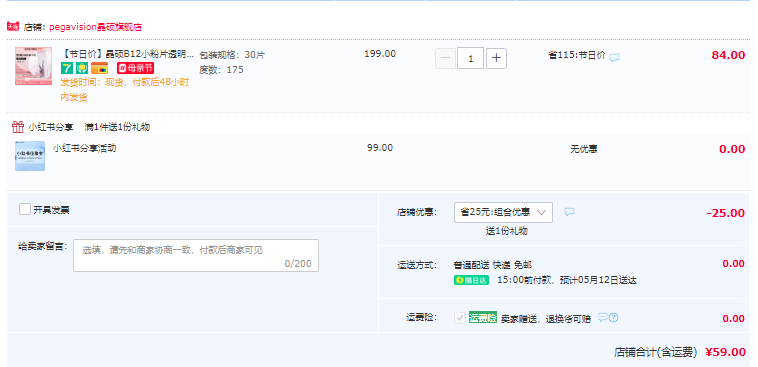Click the green 7-day return badge
This screenshot has width=758, height=367.
(x=67, y=68)
